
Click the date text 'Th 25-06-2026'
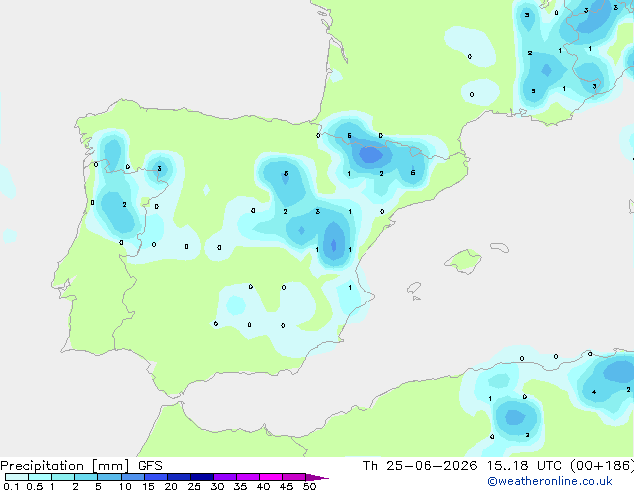coord(420,466)
